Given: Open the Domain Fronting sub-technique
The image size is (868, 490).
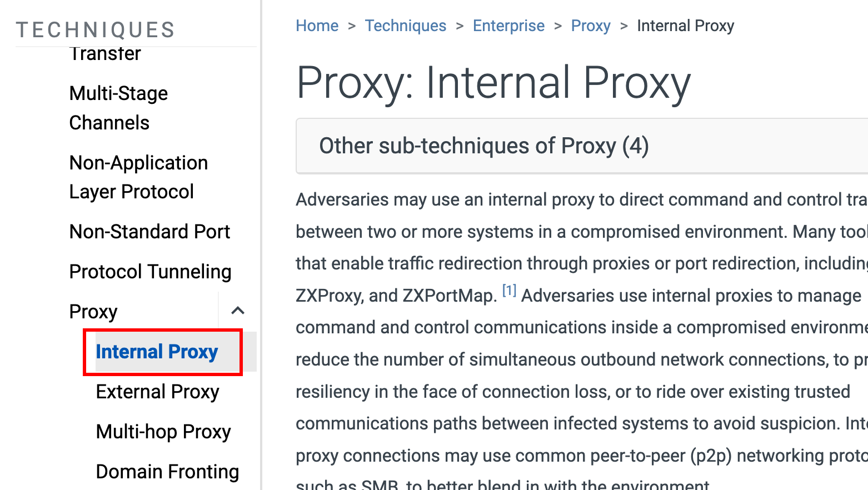Looking at the screenshot, I should coord(167,472).
